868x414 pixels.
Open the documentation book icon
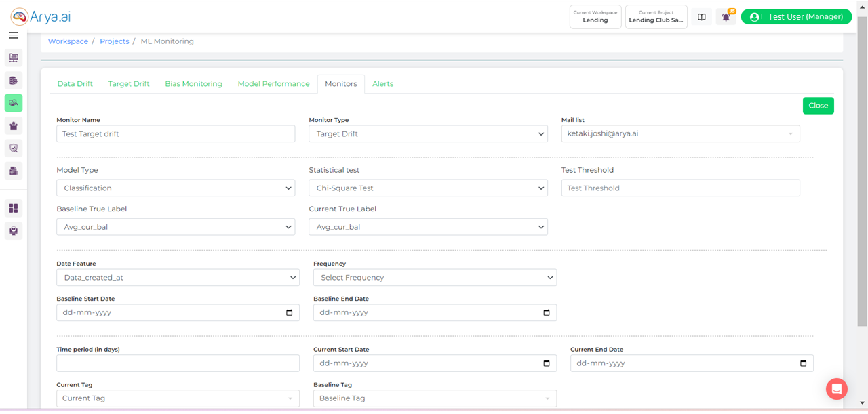pyautogui.click(x=702, y=17)
